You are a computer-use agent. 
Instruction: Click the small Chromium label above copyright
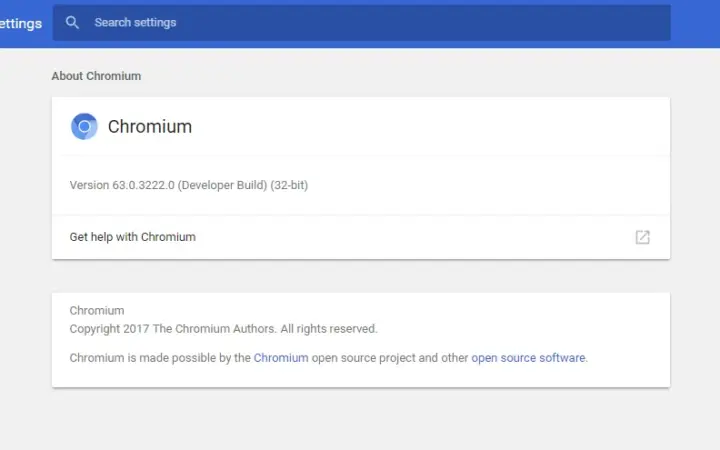97,310
